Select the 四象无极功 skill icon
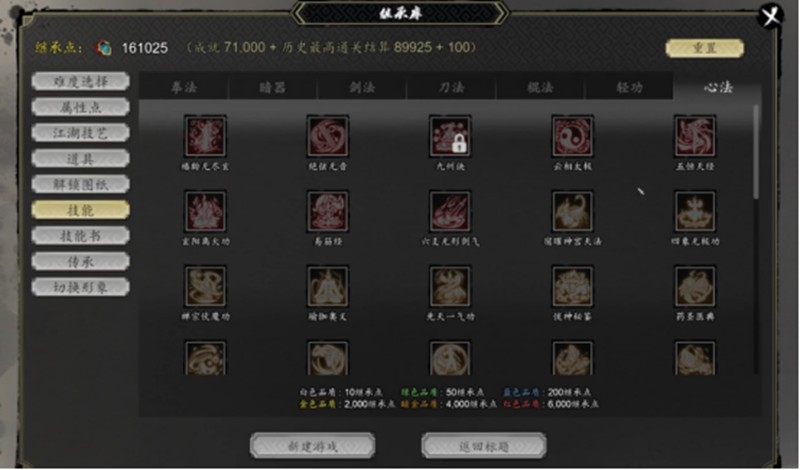 [x=695, y=211]
